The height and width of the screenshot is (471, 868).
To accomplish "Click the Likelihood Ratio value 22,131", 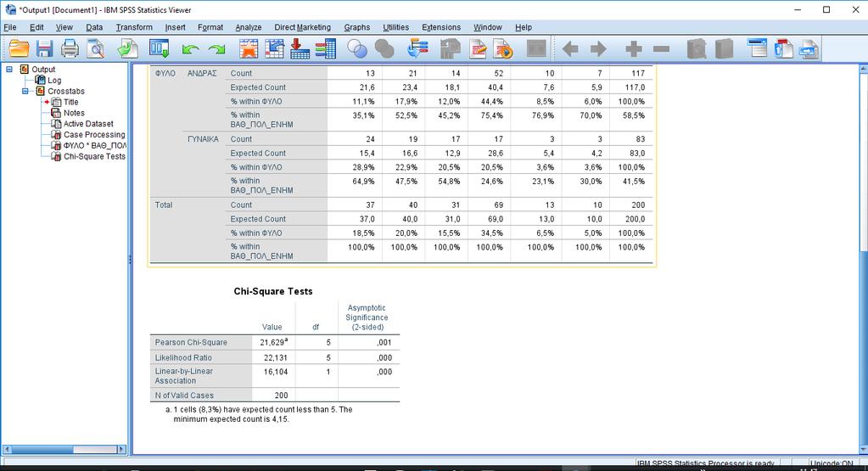I will click(276, 357).
